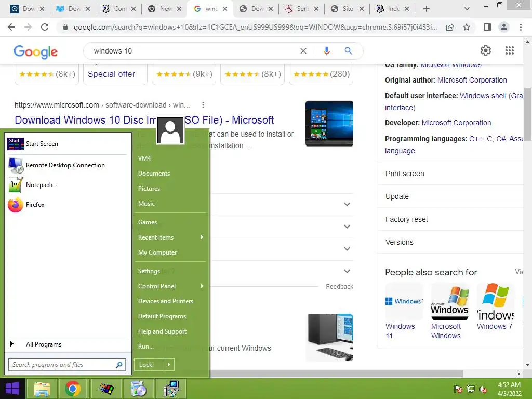Toggle the Chrome side panel
This screenshot has width=532, height=399.
click(x=487, y=27)
